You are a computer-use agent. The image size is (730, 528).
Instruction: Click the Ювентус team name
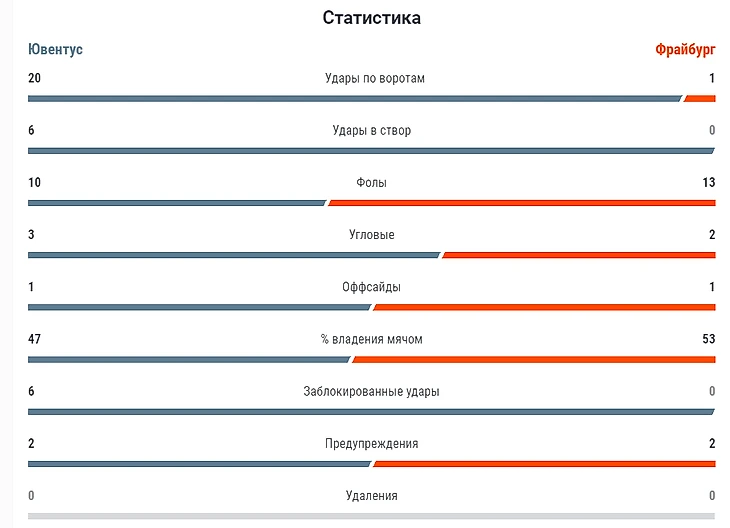pyautogui.click(x=55, y=49)
